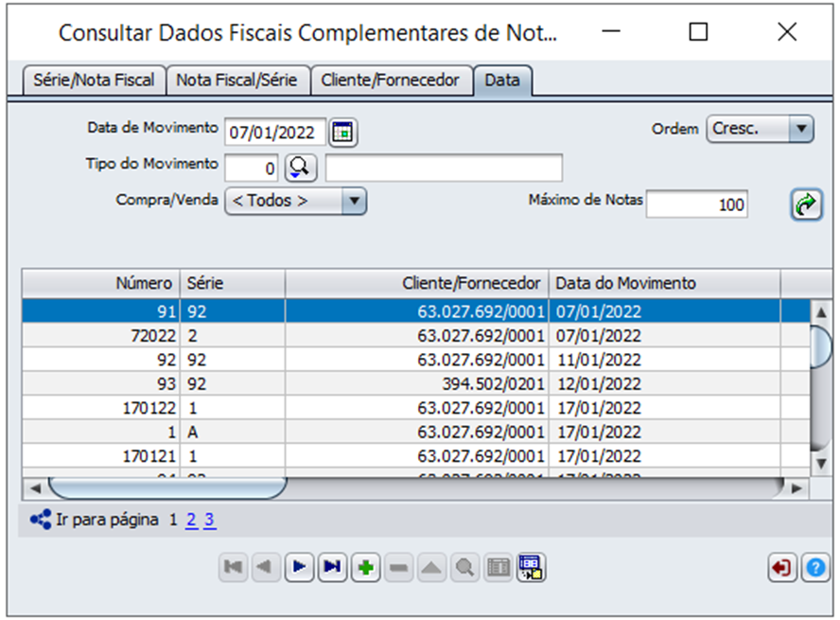
Task: Jump to the last record
Action: [x=332, y=567]
